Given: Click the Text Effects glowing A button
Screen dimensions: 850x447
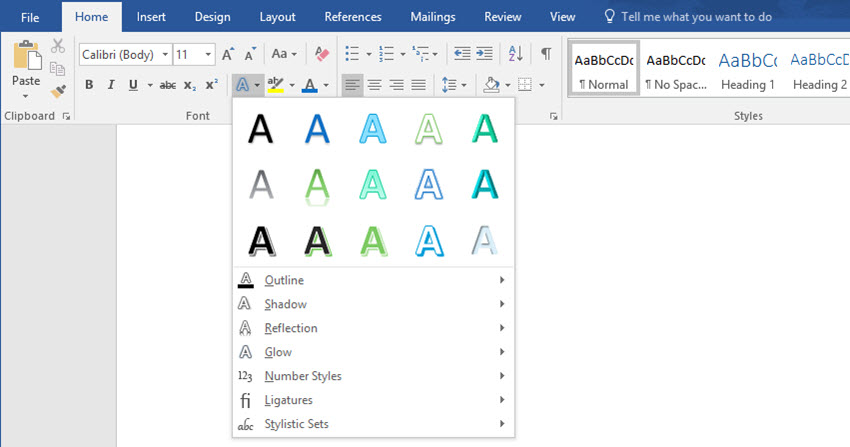Looking at the screenshot, I should point(242,85).
